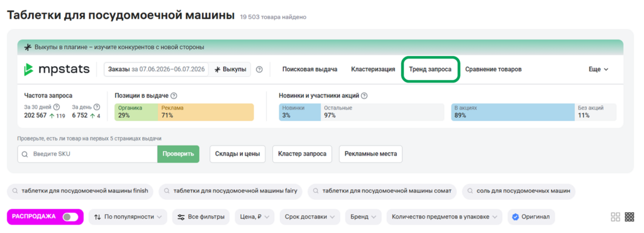
Task: Click the Рекламные места button
Action: pos(371,154)
